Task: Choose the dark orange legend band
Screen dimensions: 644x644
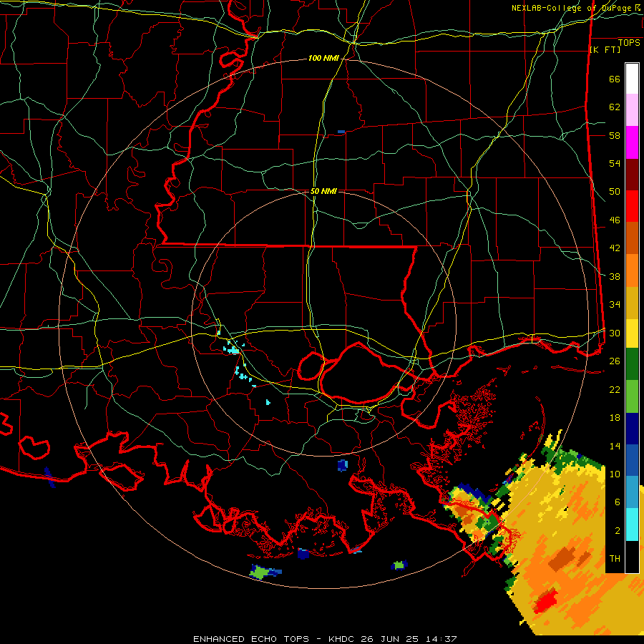Action: [x=632, y=238]
